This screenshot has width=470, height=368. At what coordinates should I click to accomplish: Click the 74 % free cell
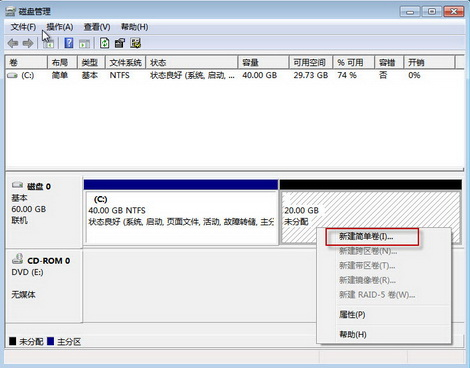[x=347, y=76]
